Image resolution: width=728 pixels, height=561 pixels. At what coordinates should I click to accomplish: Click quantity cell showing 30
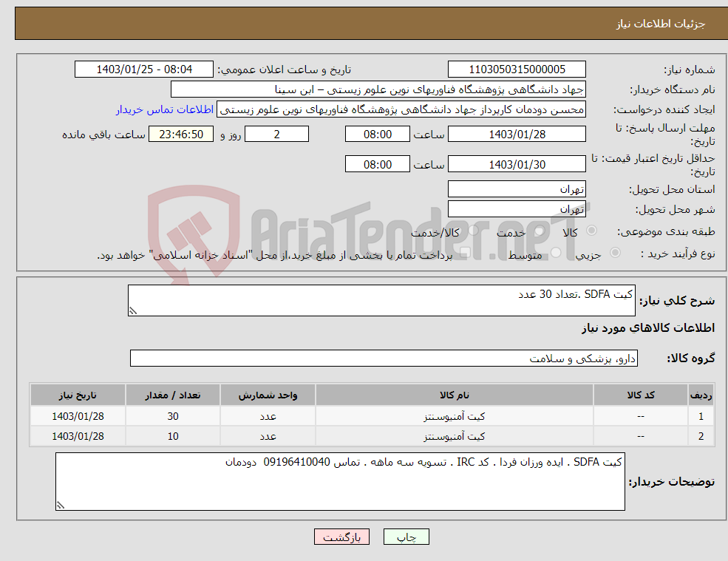173,417
